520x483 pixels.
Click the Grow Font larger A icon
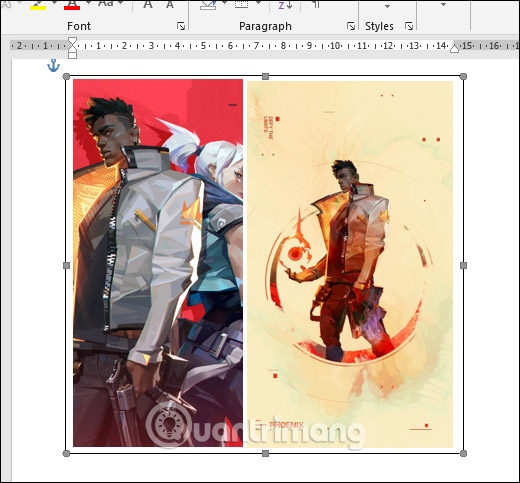[x=148, y=5]
